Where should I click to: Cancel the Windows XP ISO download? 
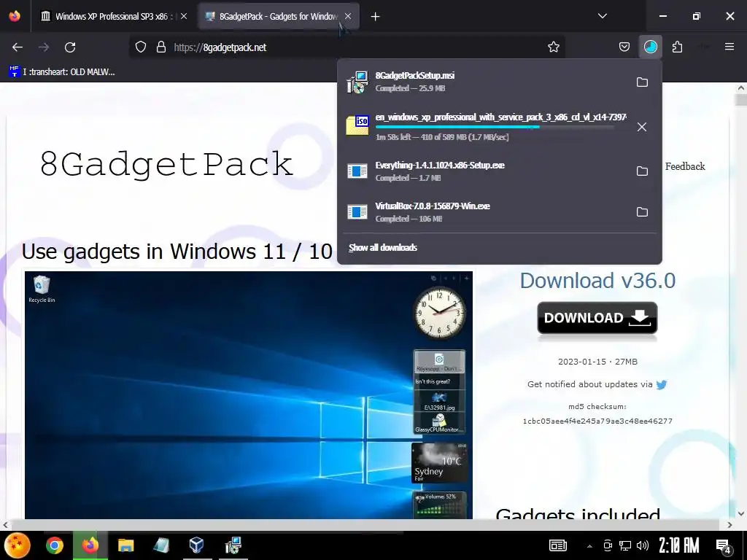coord(642,127)
